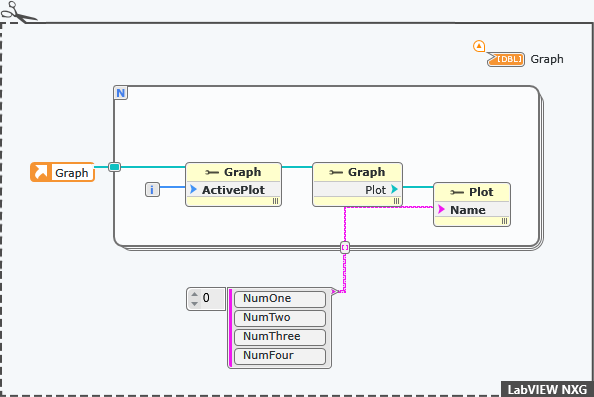Viewport: 594px width, 397px height.
Task: Click the resize grip on Plot property node
Action: (x=396, y=201)
